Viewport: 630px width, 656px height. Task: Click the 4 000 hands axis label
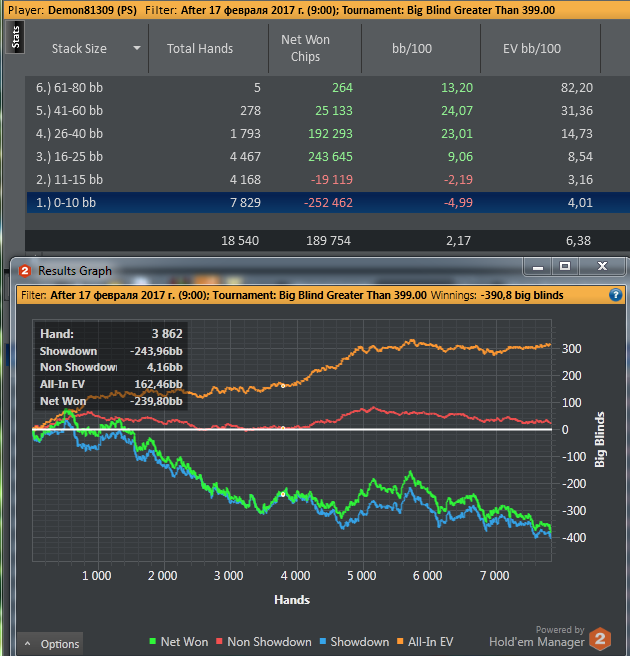pos(295,576)
